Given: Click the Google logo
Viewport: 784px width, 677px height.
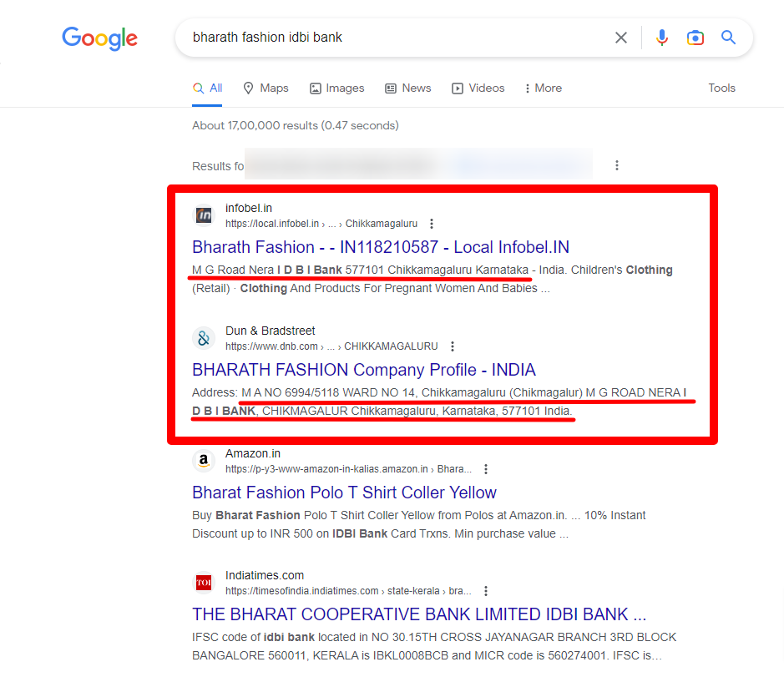Looking at the screenshot, I should [99, 38].
